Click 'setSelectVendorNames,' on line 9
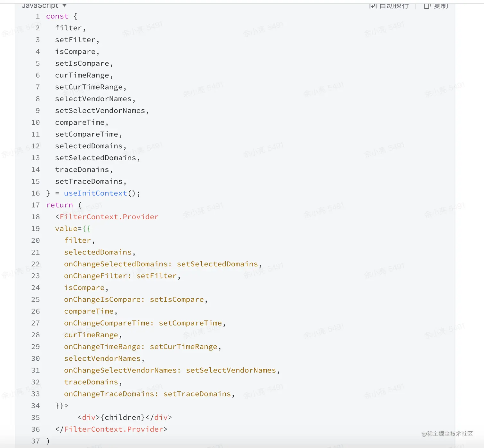Image resolution: width=484 pixels, height=448 pixels. tap(102, 111)
